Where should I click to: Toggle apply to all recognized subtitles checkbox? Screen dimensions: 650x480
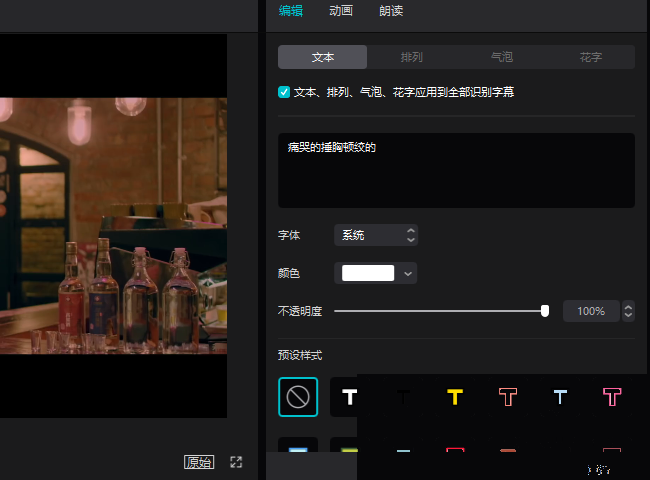(x=284, y=92)
